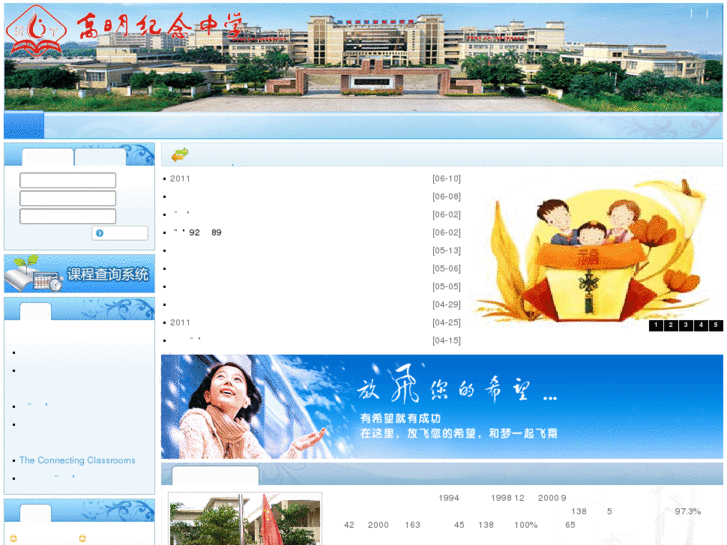Open the 课程查询系统 course query banner

tap(79, 274)
